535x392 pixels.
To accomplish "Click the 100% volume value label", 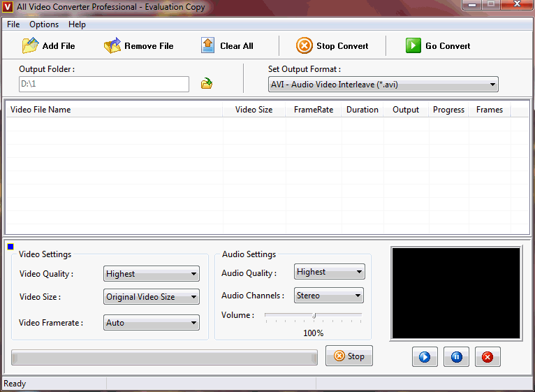I will coord(313,333).
